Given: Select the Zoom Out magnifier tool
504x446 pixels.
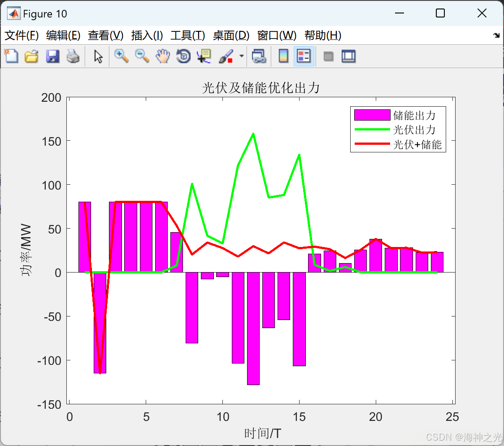Looking at the screenshot, I should click(142, 56).
